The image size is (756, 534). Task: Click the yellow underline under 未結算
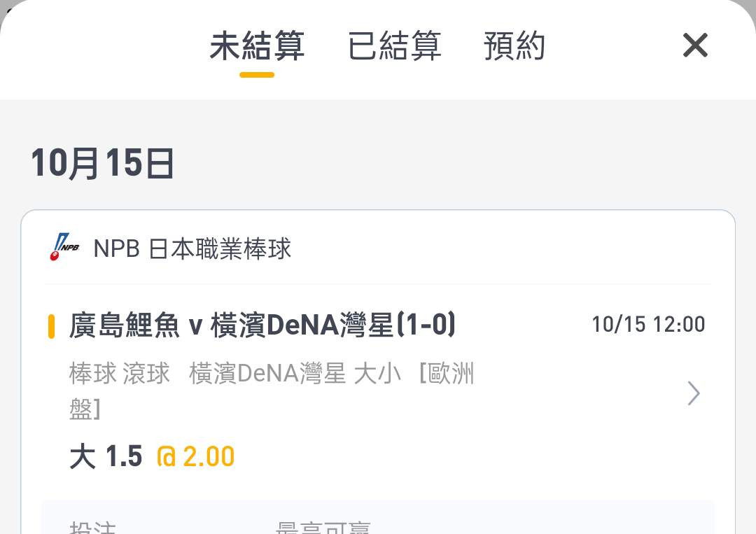click(x=257, y=75)
